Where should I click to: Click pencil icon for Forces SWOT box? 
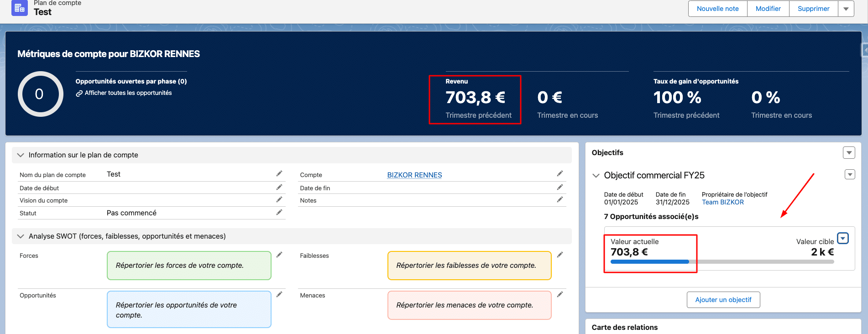click(x=279, y=255)
